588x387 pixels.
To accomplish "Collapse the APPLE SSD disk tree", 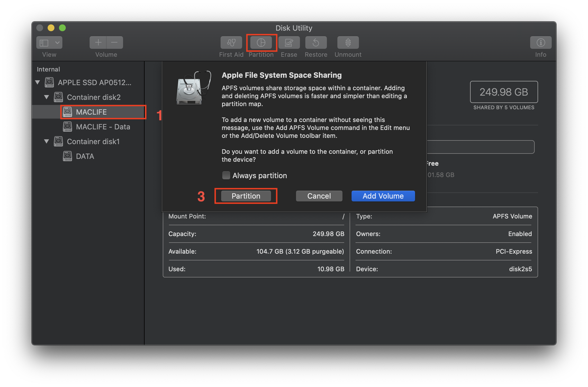I will coord(37,83).
